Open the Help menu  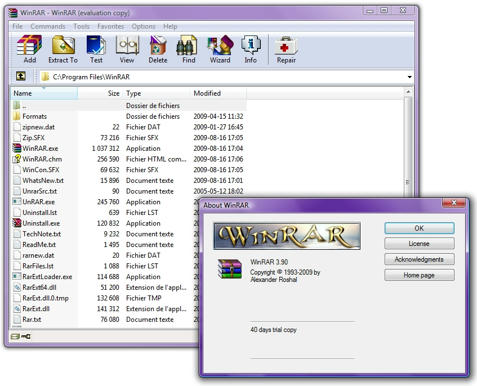click(x=170, y=26)
